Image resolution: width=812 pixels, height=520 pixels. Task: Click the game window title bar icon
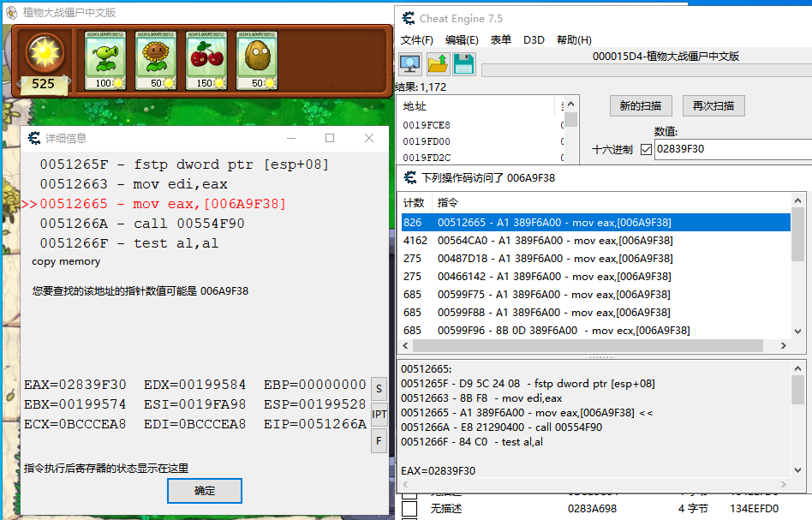(11, 12)
